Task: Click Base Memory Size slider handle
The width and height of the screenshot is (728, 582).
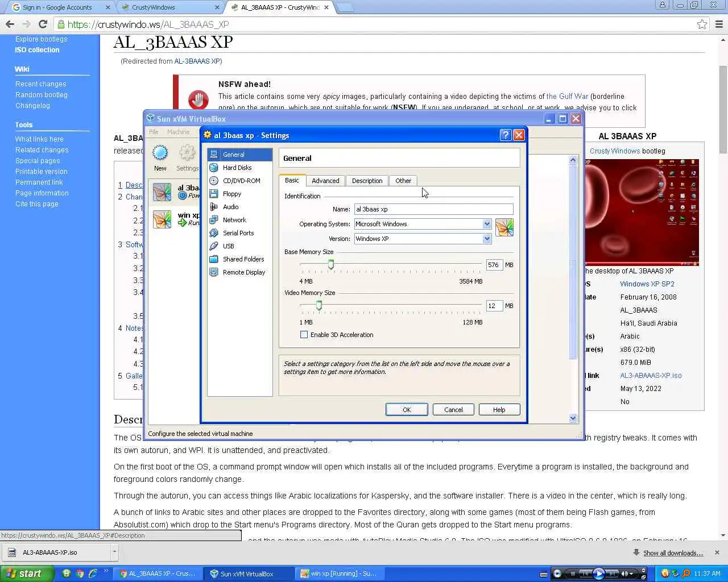Action: [x=331, y=265]
